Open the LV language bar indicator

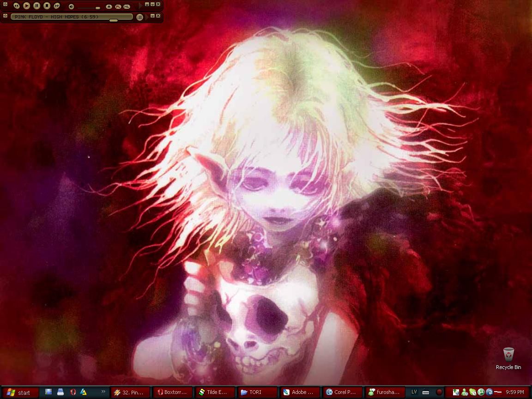tap(414, 392)
